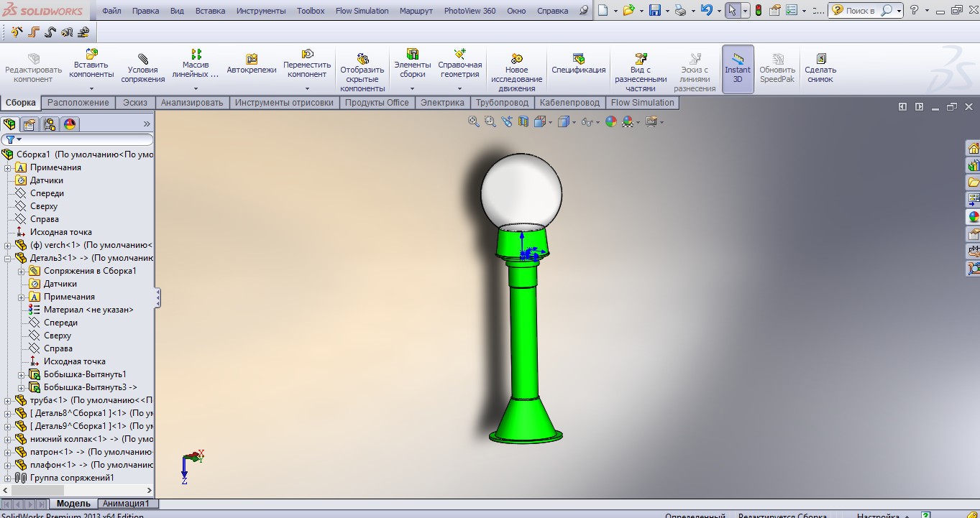Open Bill of Materials (Спецификация) tool

point(579,64)
